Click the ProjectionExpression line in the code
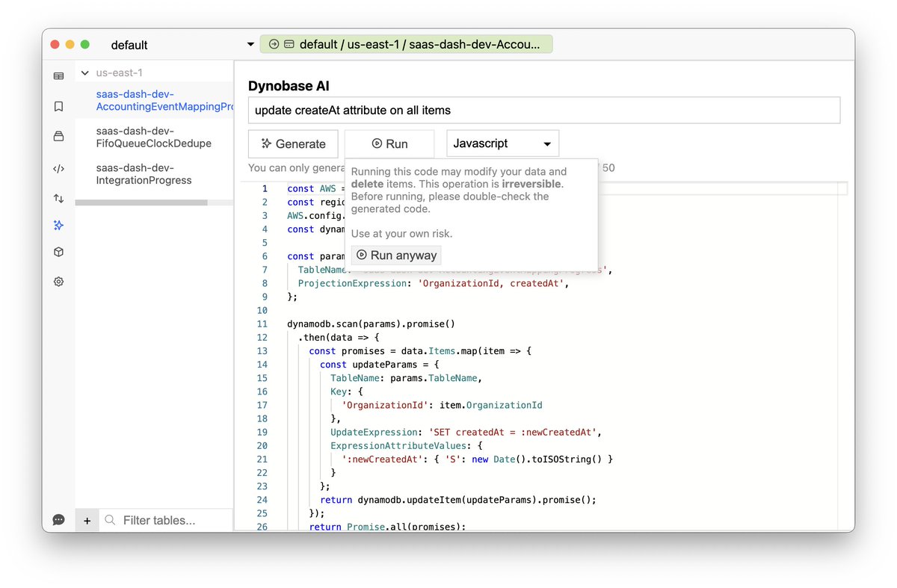Screen dimensions: 897x588 [x=434, y=283]
